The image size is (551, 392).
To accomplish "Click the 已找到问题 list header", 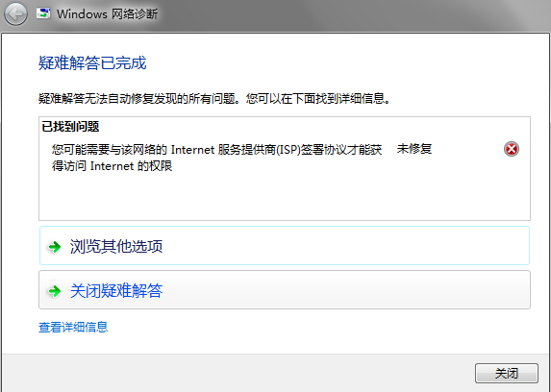I will (x=70, y=127).
